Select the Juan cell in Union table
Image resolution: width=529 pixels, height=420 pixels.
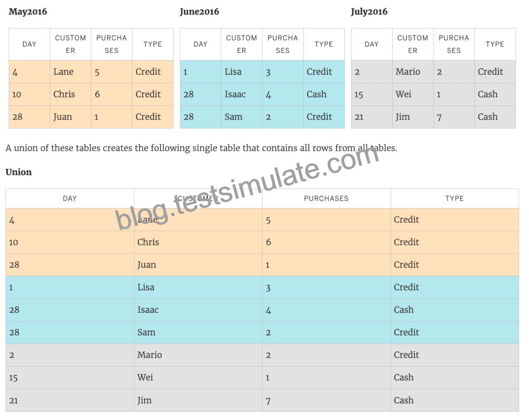click(198, 265)
